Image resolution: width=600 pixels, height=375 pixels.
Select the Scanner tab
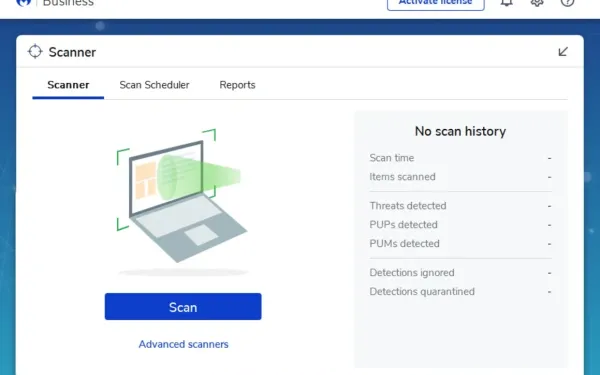pos(68,85)
